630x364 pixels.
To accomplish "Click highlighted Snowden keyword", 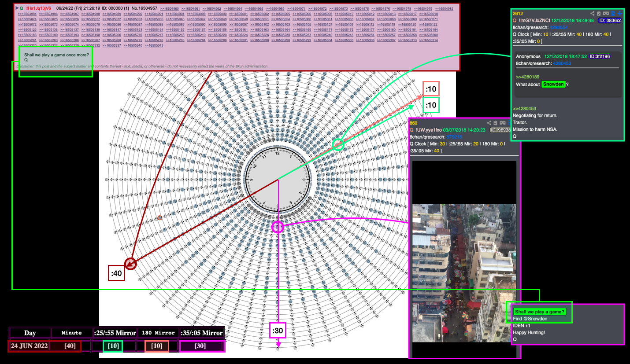I will 553,84.
